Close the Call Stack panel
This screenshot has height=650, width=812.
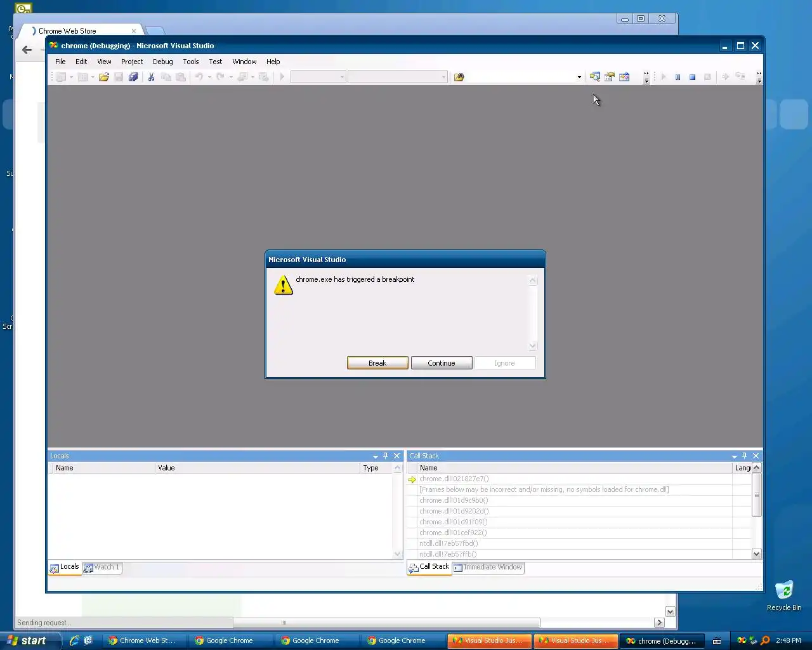(x=756, y=456)
